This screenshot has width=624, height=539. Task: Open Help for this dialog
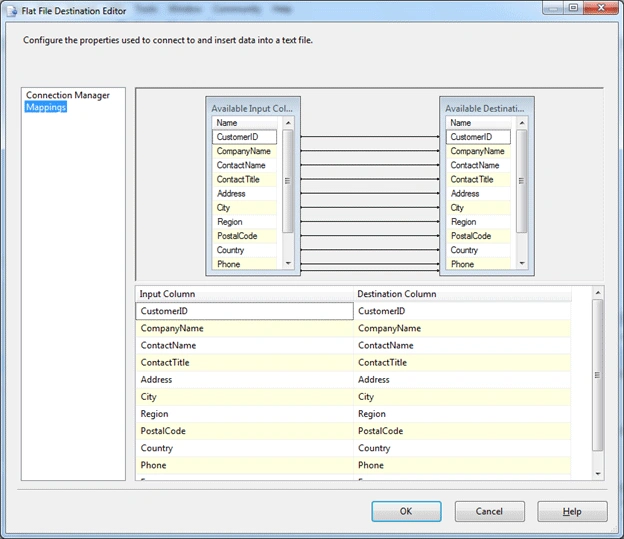[572, 511]
